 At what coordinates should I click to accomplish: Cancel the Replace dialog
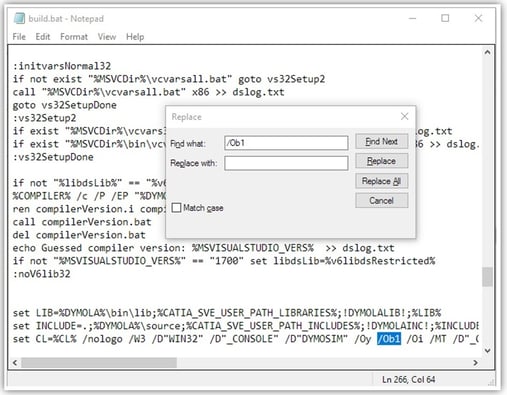[381, 201]
